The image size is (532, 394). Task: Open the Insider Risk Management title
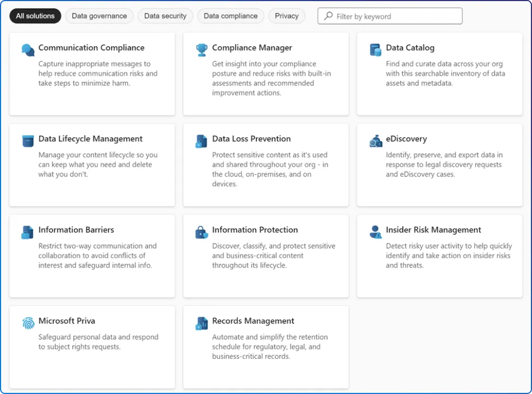[433, 230]
